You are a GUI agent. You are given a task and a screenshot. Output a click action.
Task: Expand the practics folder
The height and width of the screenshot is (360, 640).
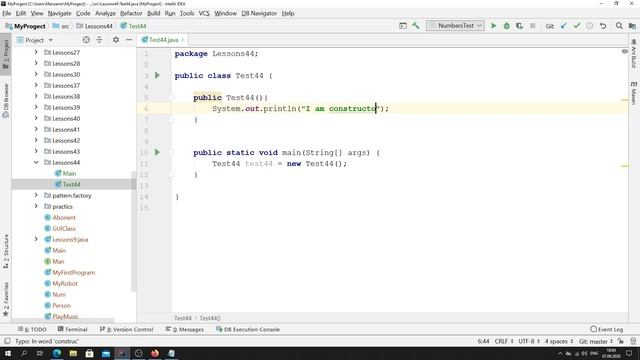click(36, 207)
